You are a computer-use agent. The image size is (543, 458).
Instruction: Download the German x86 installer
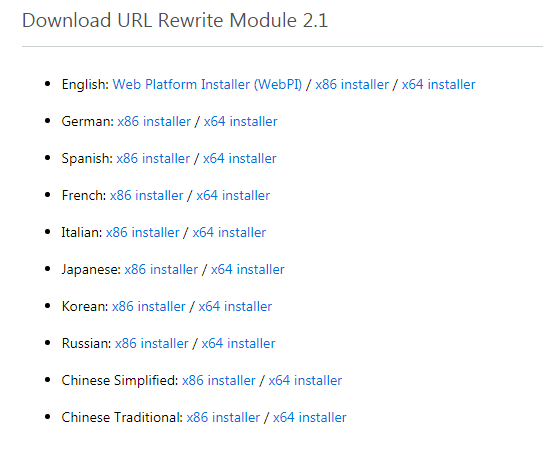pos(154,122)
